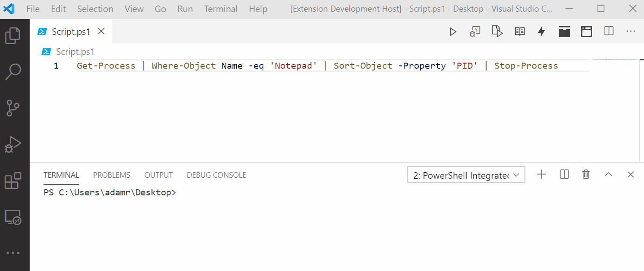Click the run file page-with-arrow icon
The image size is (644, 271).
pyautogui.click(x=497, y=32)
